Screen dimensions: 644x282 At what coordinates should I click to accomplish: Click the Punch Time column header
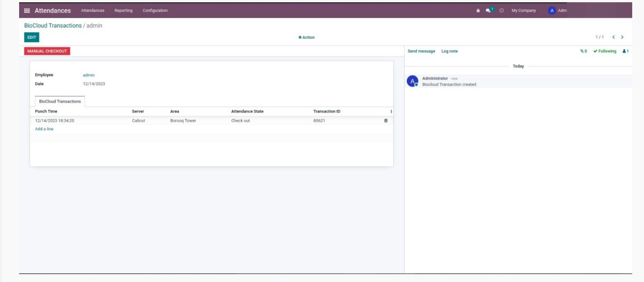coord(46,111)
